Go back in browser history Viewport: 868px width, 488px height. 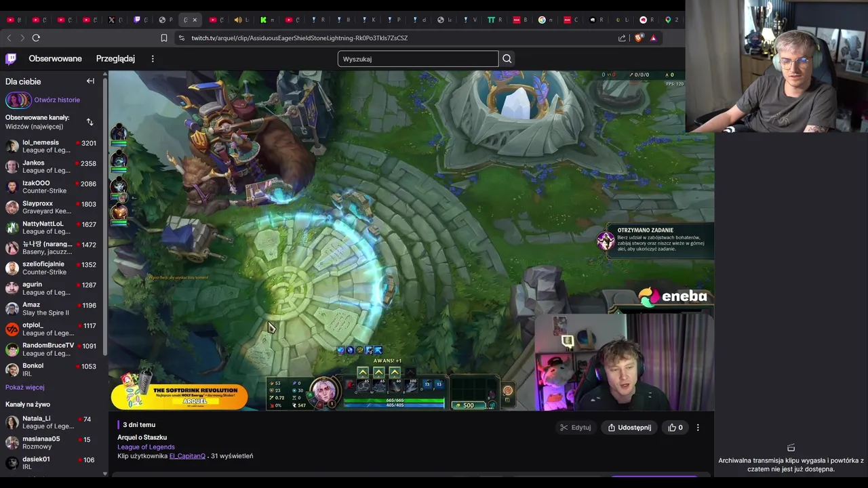coord(9,38)
